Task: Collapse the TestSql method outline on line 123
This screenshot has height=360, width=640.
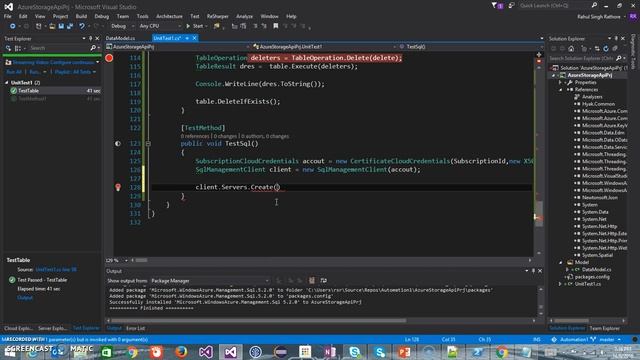Action: pyautogui.click(x=148, y=144)
